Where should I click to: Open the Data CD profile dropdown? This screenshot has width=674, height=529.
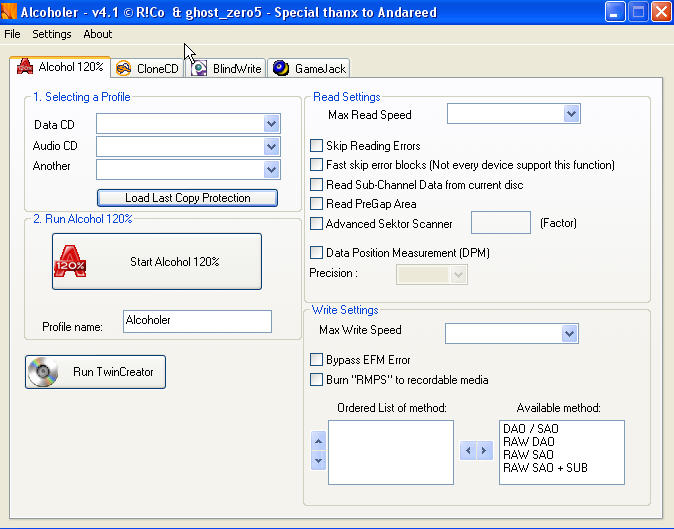271,124
